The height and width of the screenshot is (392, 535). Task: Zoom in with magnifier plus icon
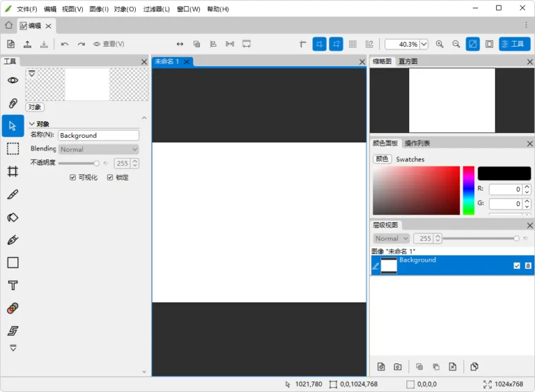439,44
